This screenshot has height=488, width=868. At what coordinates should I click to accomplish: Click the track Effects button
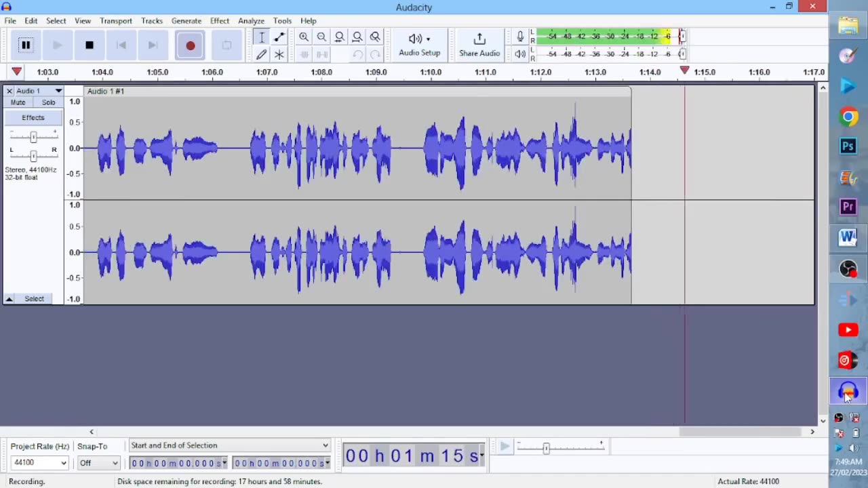pos(33,118)
